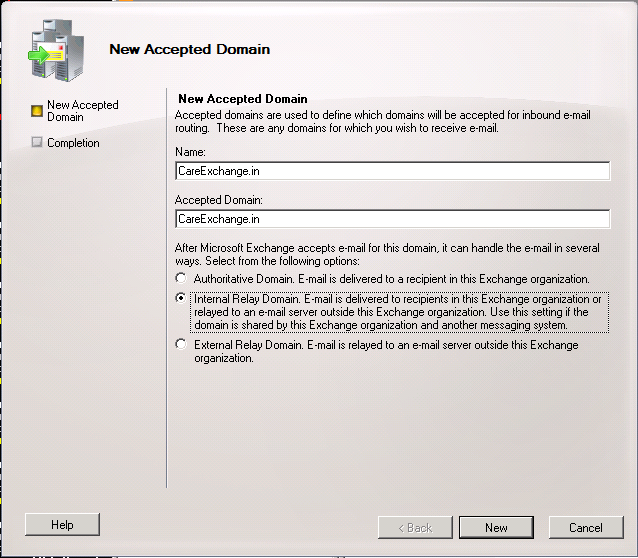Click the disabled Back button
Screen dimensions: 638x558
coord(415,528)
